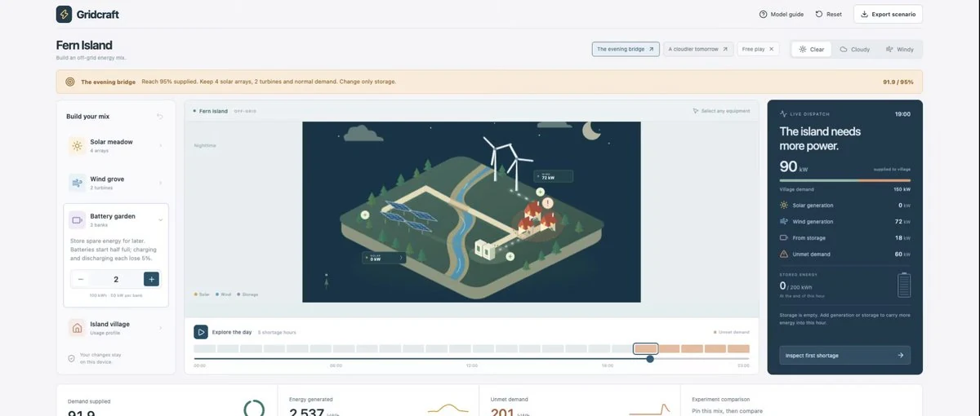The height and width of the screenshot is (416, 980).
Task: Click the Island village house icon
Action: [x=77, y=328]
